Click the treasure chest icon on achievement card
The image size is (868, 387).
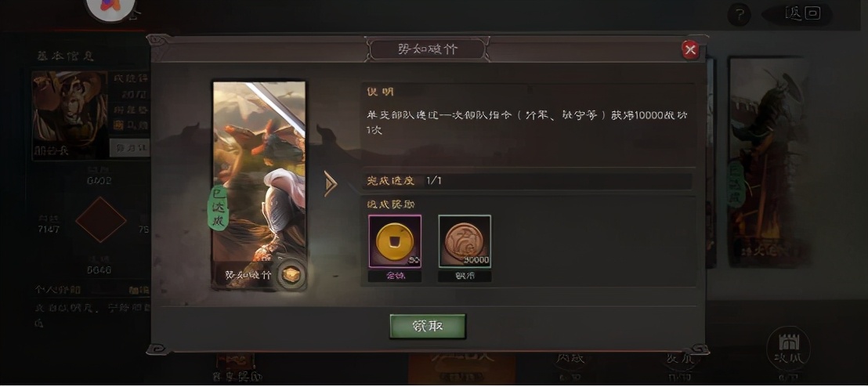tap(291, 274)
